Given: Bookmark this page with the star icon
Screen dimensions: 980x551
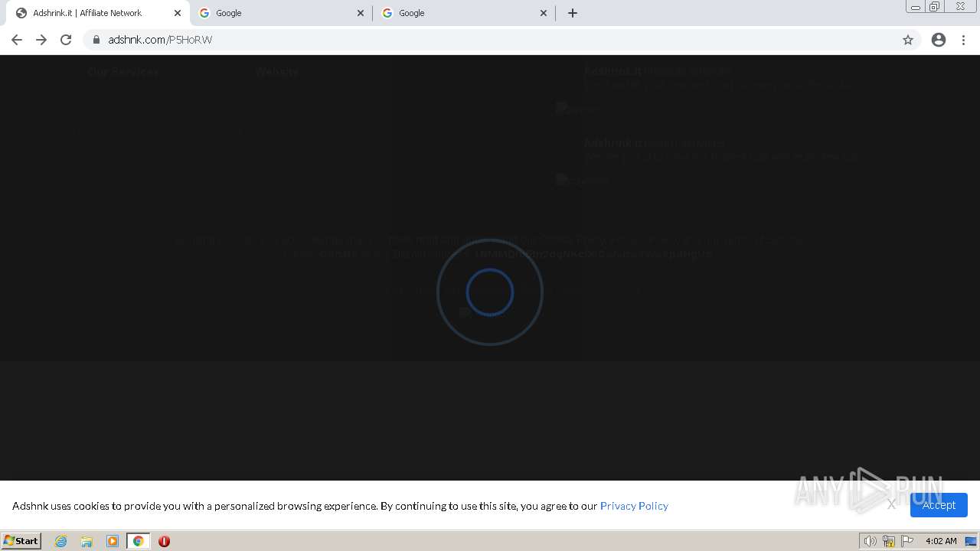Looking at the screenshot, I should point(908,40).
